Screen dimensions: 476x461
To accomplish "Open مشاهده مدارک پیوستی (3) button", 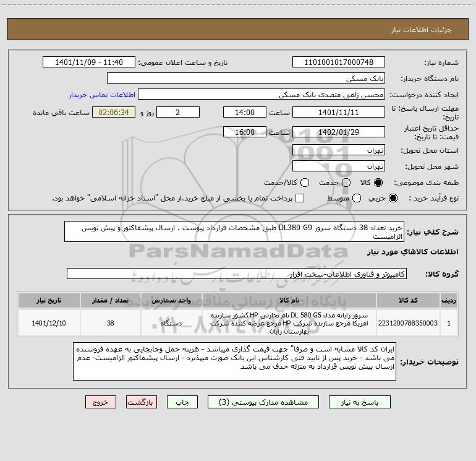I will tap(263, 402).
